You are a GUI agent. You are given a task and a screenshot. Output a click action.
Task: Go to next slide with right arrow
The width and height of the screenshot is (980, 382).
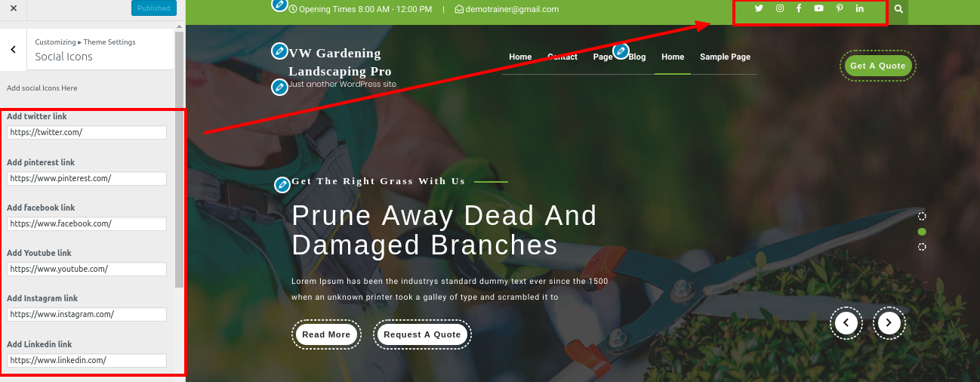click(889, 323)
